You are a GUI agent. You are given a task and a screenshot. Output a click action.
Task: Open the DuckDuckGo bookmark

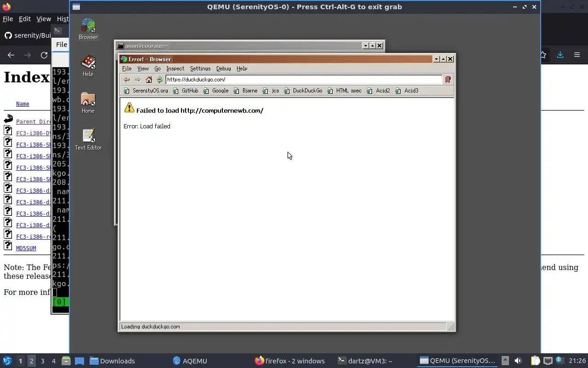tap(303, 91)
